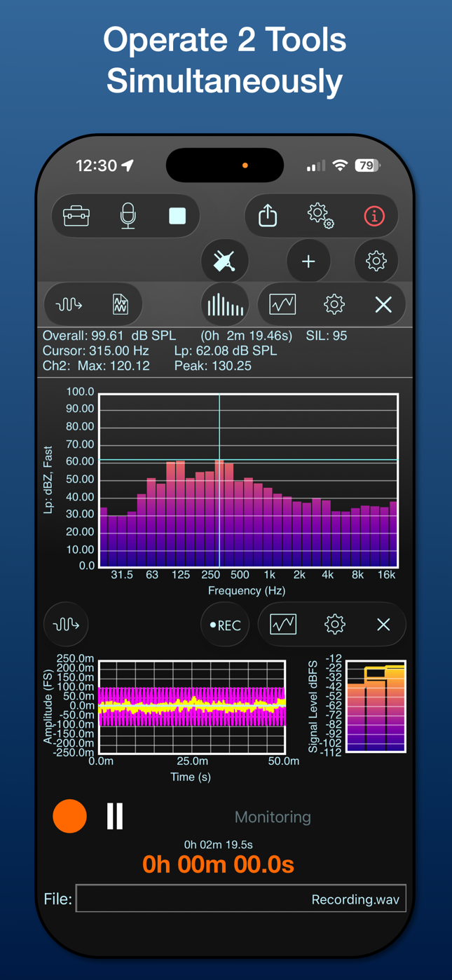Tap the amplitude waveform plot
Image resolution: width=452 pixels, height=980 pixels.
tap(192, 707)
